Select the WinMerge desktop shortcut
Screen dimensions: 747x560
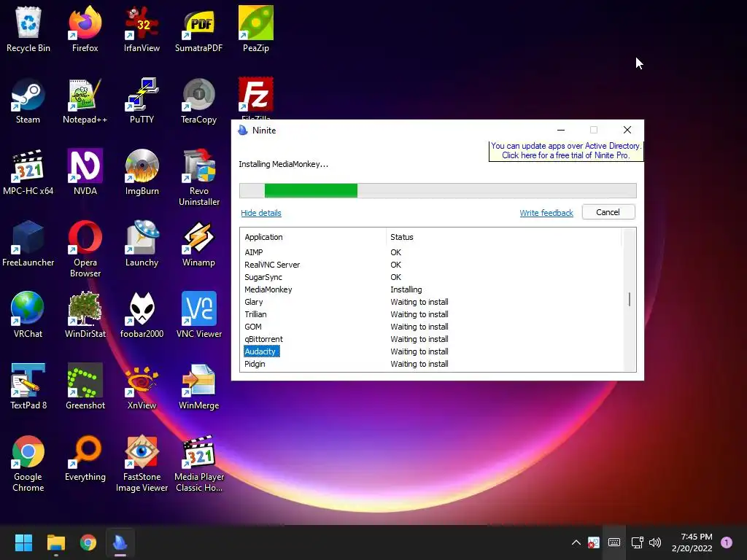click(x=198, y=386)
